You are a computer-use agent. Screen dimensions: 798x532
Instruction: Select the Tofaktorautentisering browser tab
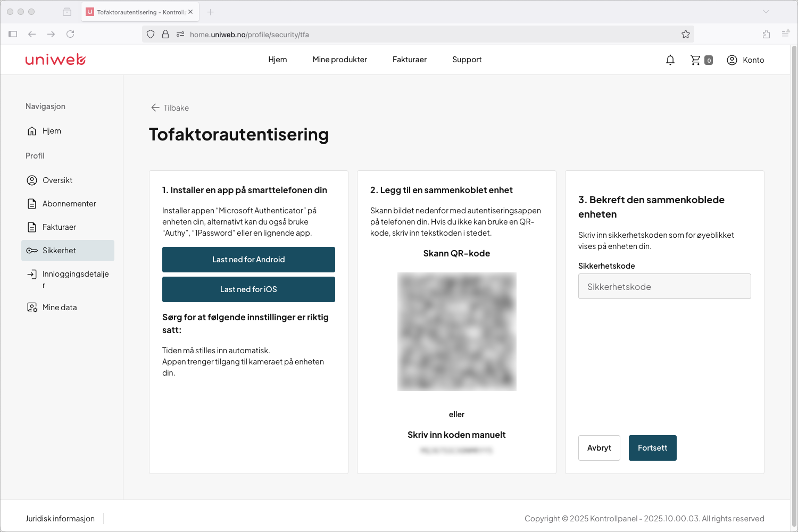coord(140,12)
